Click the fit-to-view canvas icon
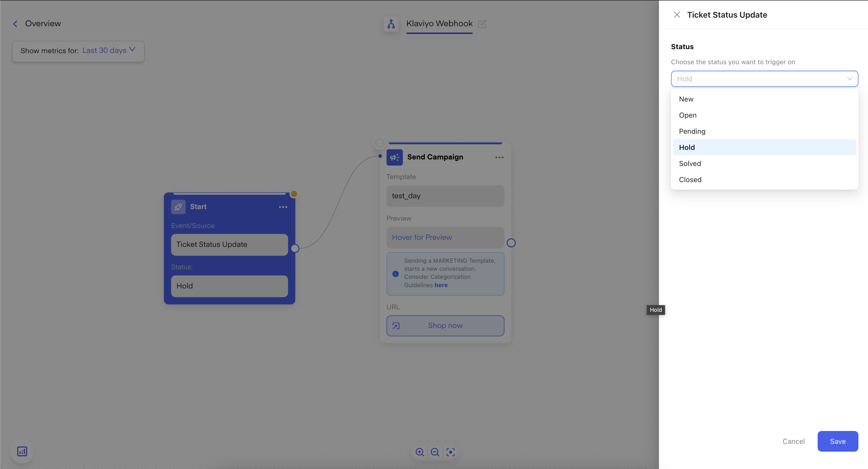The width and height of the screenshot is (868, 469). (x=451, y=452)
